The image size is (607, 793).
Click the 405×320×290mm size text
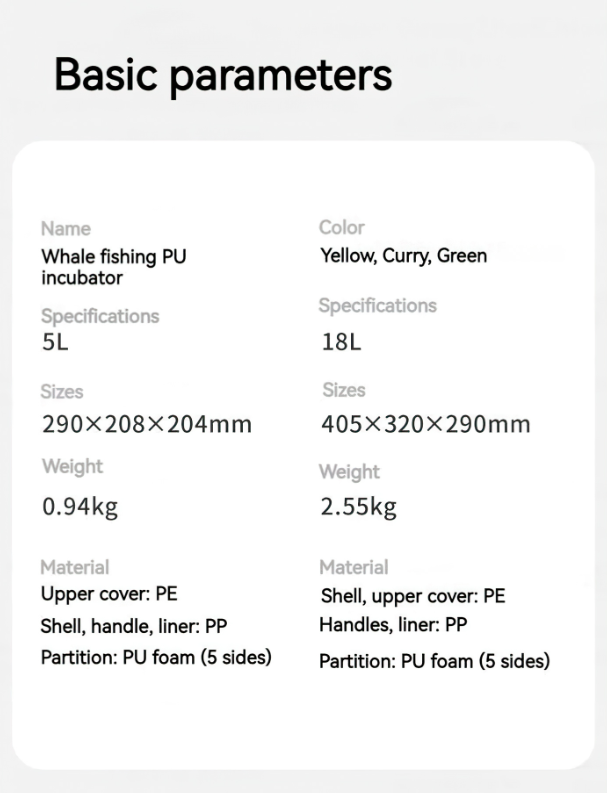coord(425,424)
